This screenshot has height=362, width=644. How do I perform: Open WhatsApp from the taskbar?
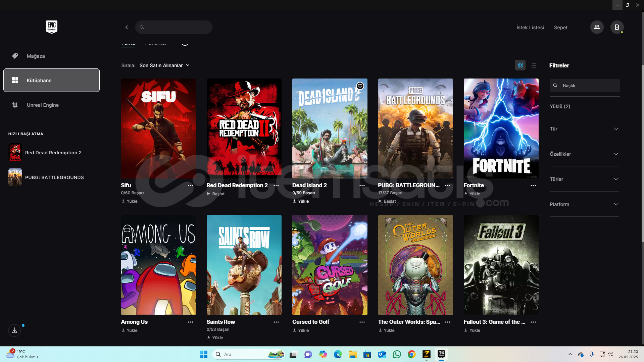tap(397, 354)
